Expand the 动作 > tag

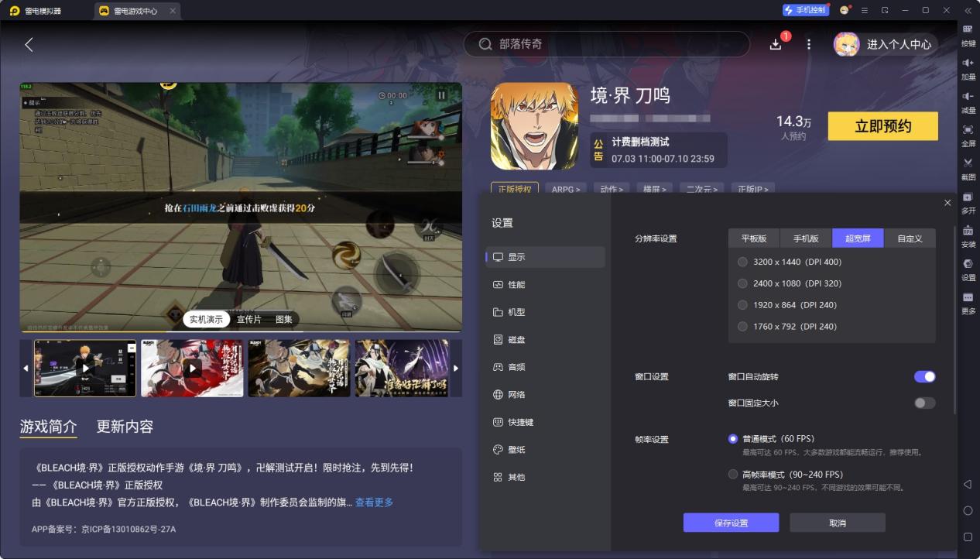pyautogui.click(x=611, y=189)
